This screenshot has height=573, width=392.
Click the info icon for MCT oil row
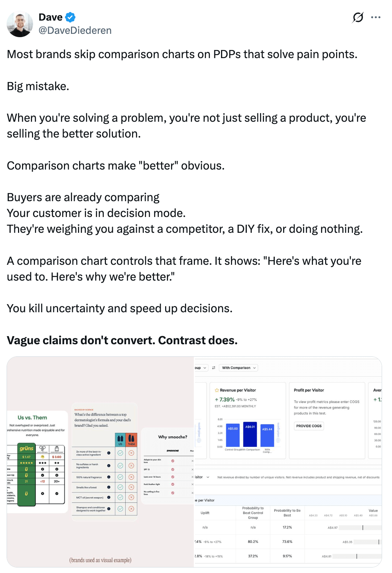[109, 498]
